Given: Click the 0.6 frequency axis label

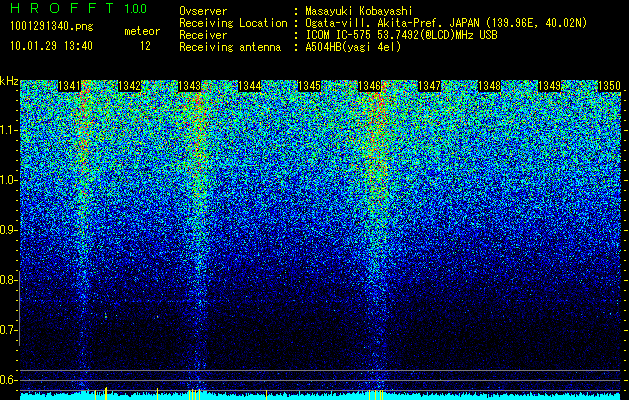Looking at the screenshot, I should [9, 380].
